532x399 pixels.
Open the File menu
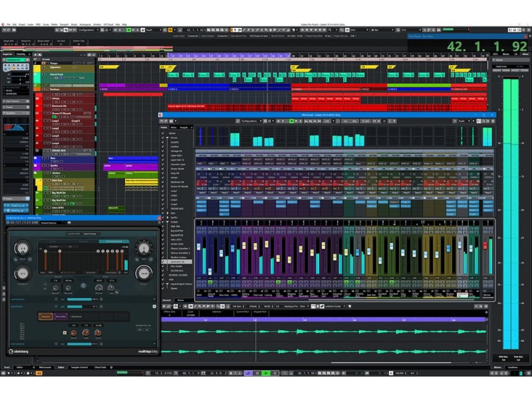pos(8,25)
